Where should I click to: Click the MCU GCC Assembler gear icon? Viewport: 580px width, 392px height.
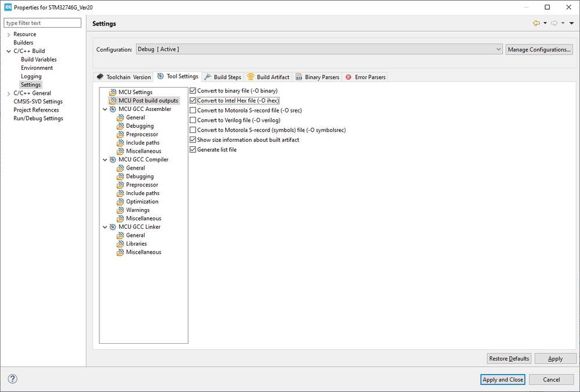point(113,109)
